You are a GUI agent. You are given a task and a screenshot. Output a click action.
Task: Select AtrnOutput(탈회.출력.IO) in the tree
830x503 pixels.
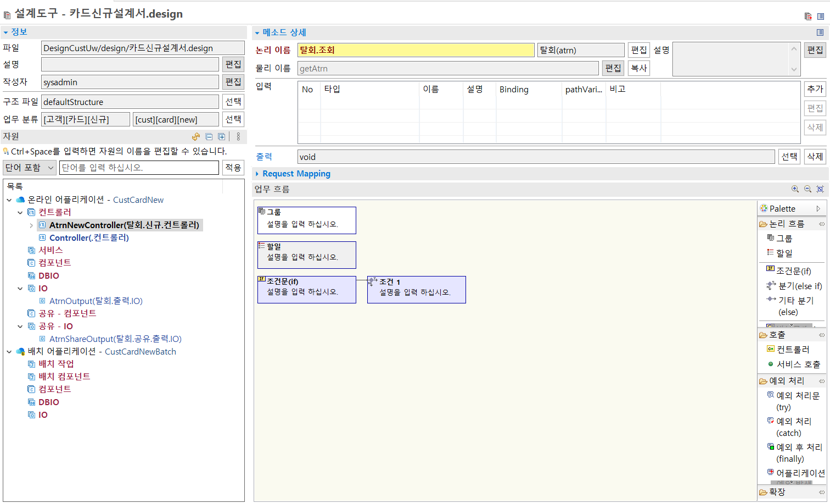[96, 301]
